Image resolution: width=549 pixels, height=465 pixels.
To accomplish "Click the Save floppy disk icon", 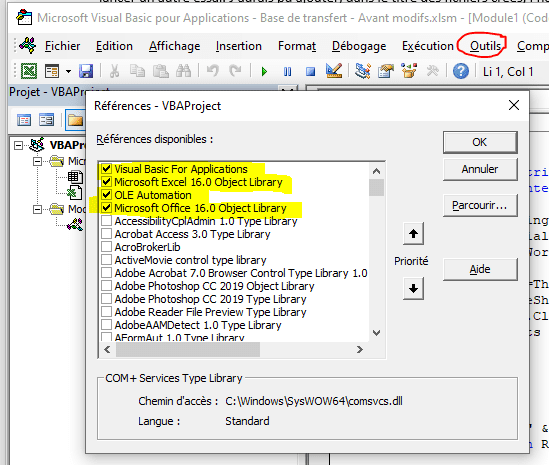I will [86, 71].
